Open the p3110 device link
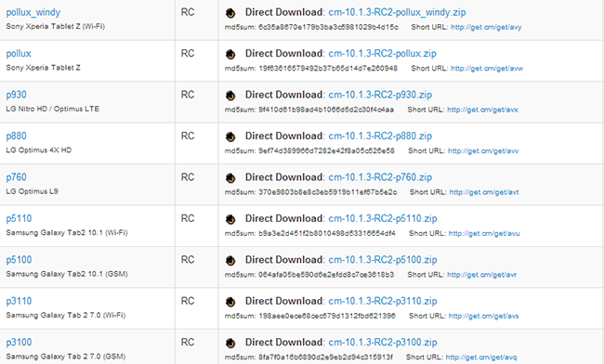This screenshot has height=364, width=604. click(19, 301)
